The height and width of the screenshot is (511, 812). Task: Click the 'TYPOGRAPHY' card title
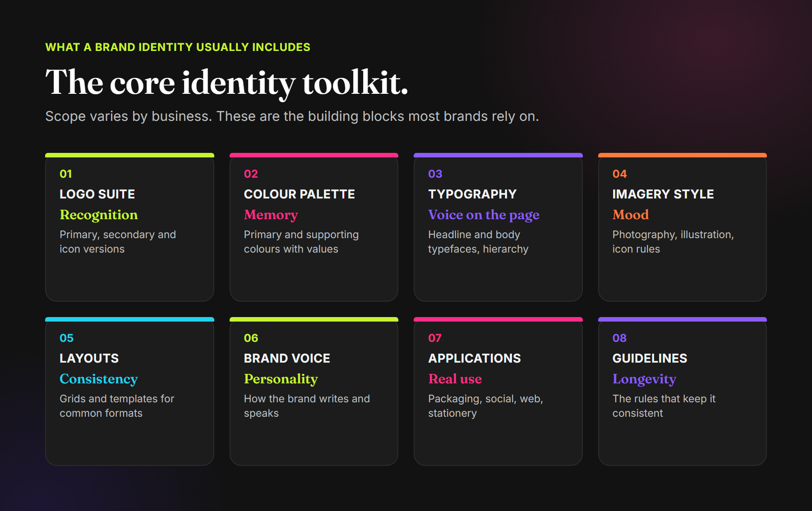[472, 194]
